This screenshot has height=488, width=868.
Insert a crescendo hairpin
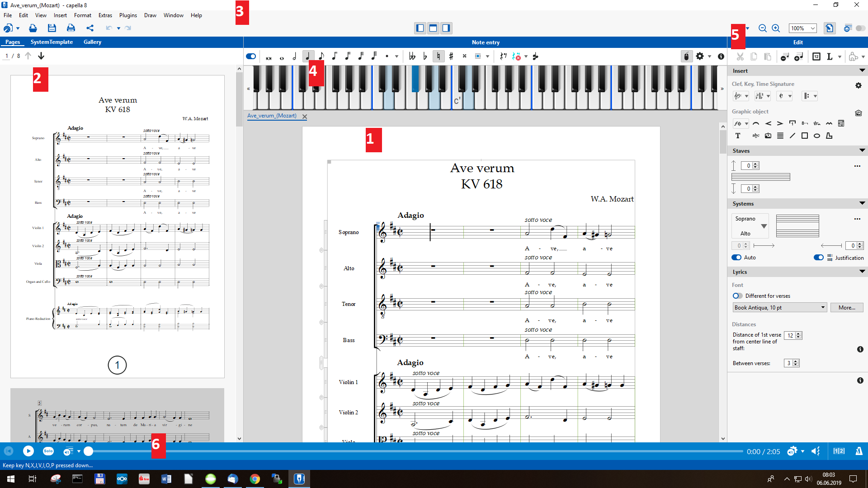click(x=768, y=123)
